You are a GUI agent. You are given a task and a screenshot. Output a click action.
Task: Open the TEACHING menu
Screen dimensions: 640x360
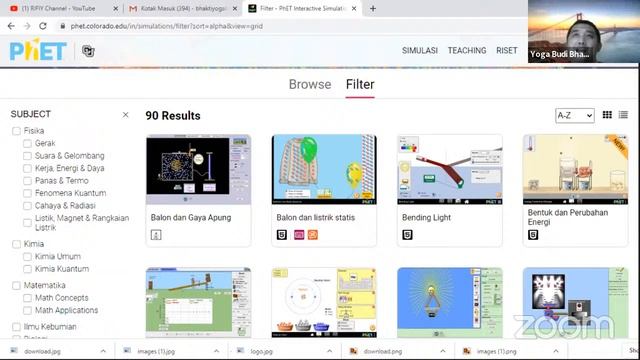pyautogui.click(x=467, y=51)
